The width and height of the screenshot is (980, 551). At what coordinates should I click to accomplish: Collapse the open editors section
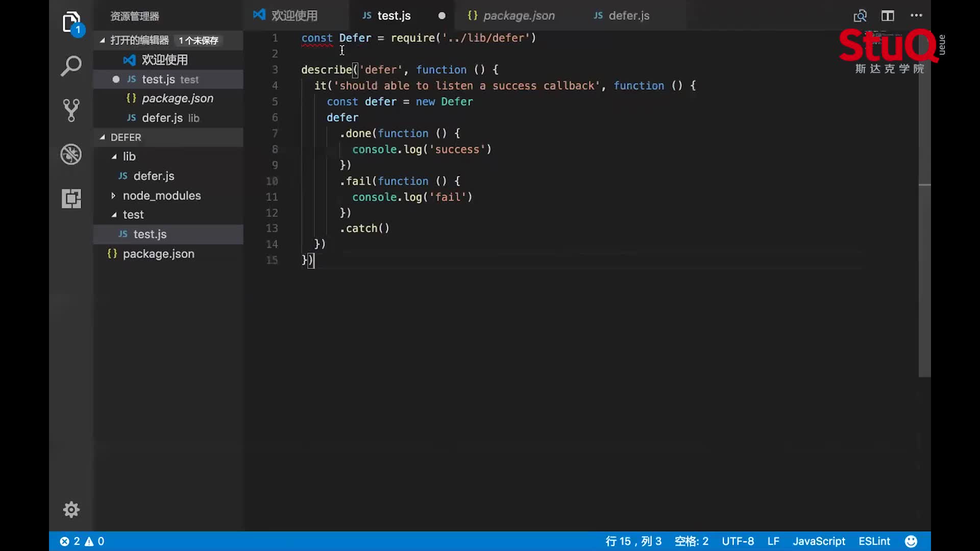click(x=139, y=40)
